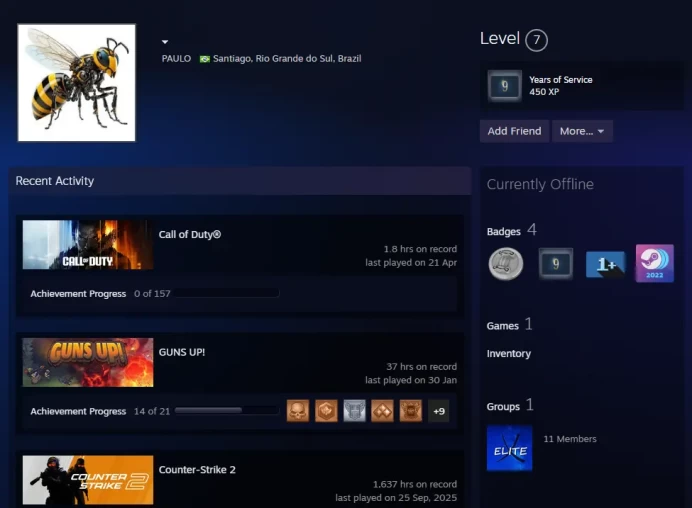
Task: Show the +9 more achievements
Action: [x=439, y=411]
